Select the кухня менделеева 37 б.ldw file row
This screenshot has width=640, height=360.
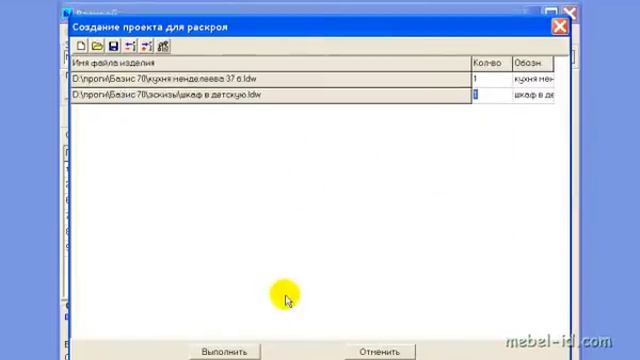click(271, 79)
